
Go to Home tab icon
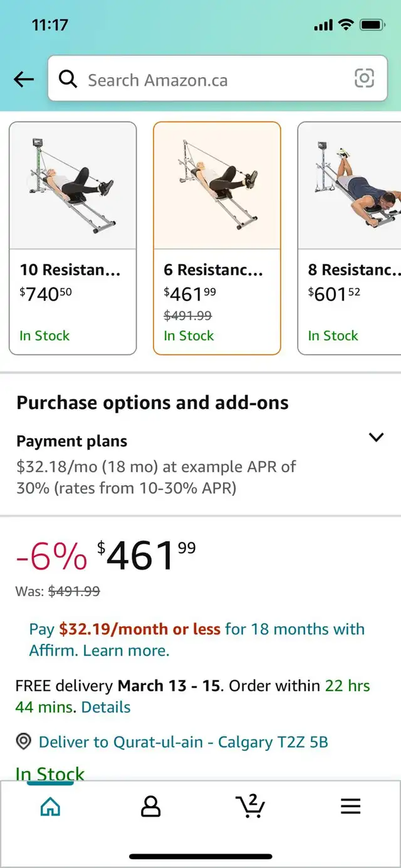click(50, 807)
